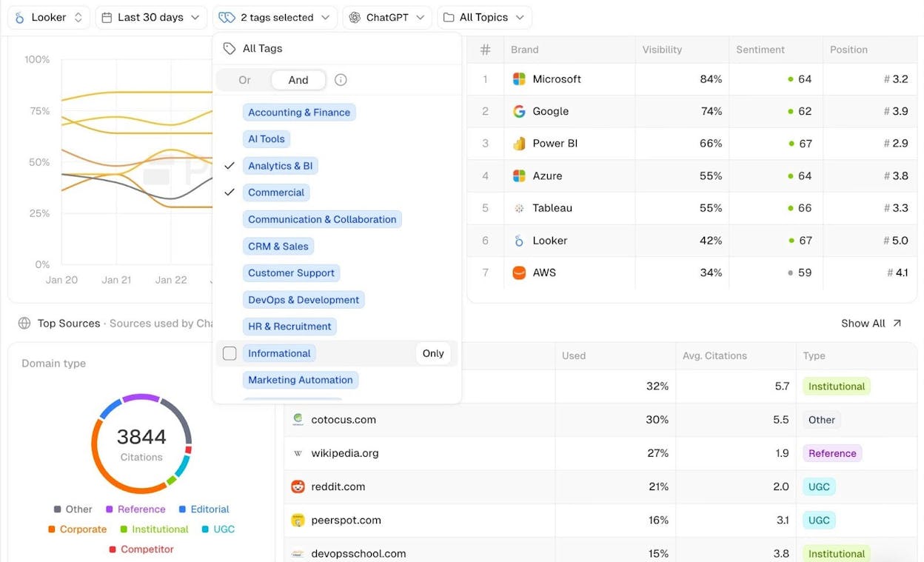924x562 pixels.
Task: Click the Competitor legend red swatch
Action: (x=113, y=549)
